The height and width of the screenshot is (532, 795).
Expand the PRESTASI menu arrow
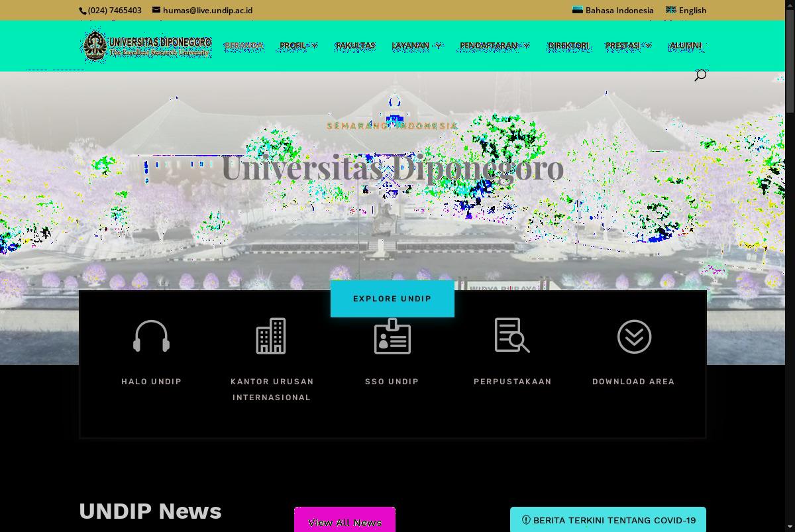point(648,46)
